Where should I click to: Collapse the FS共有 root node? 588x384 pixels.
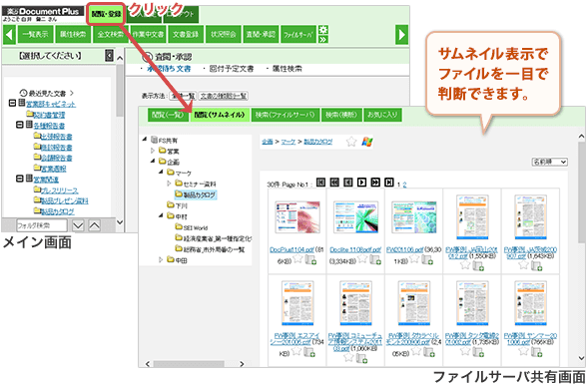(145, 140)
